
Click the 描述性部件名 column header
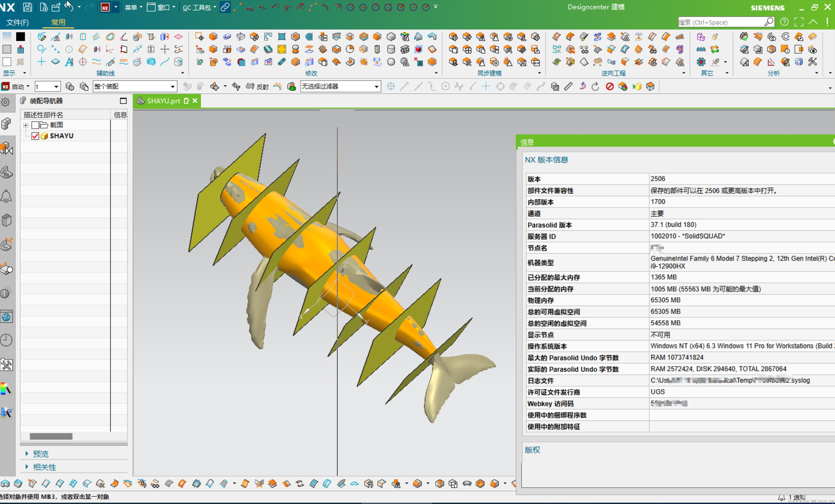(66, 115)
